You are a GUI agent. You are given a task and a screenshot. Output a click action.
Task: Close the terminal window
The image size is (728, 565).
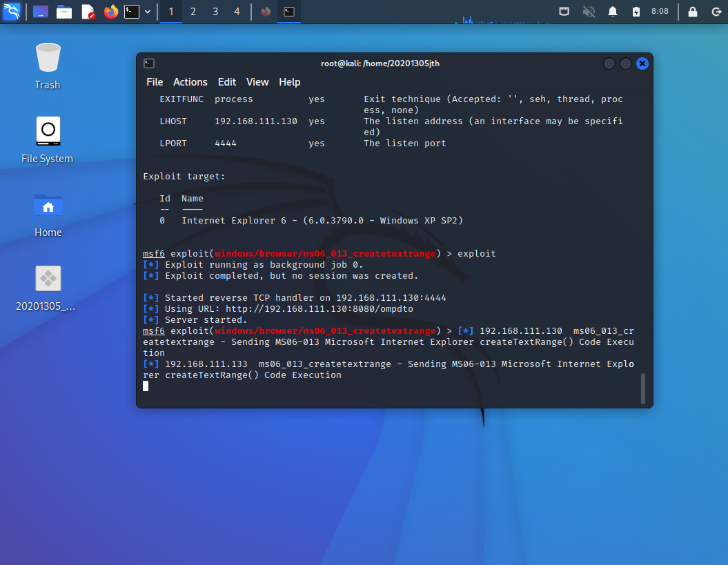pos(642,63)
